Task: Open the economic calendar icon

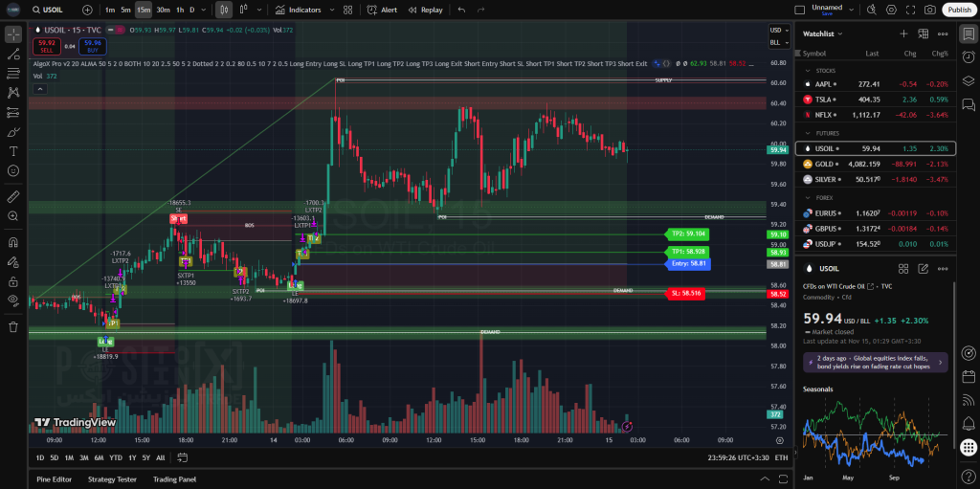Action: pyautogui.click(x=969, y=377)
